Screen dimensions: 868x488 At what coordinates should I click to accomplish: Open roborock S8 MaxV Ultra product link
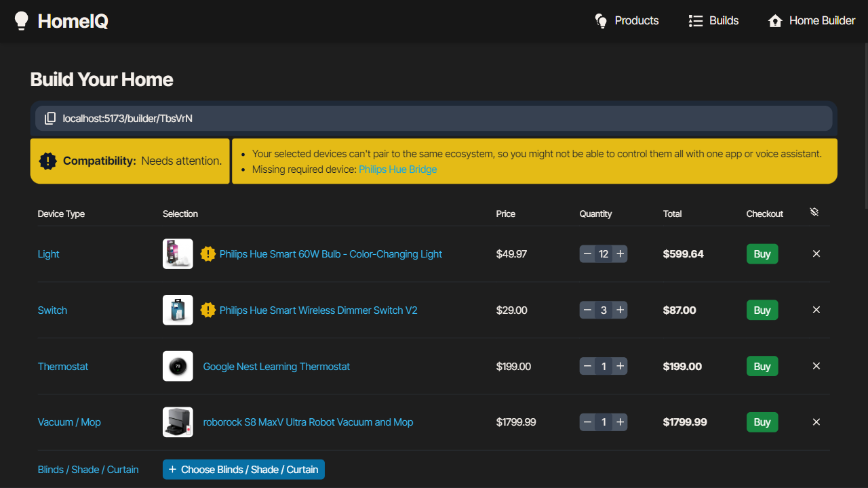pyautogui.click(x=308, y=422)
